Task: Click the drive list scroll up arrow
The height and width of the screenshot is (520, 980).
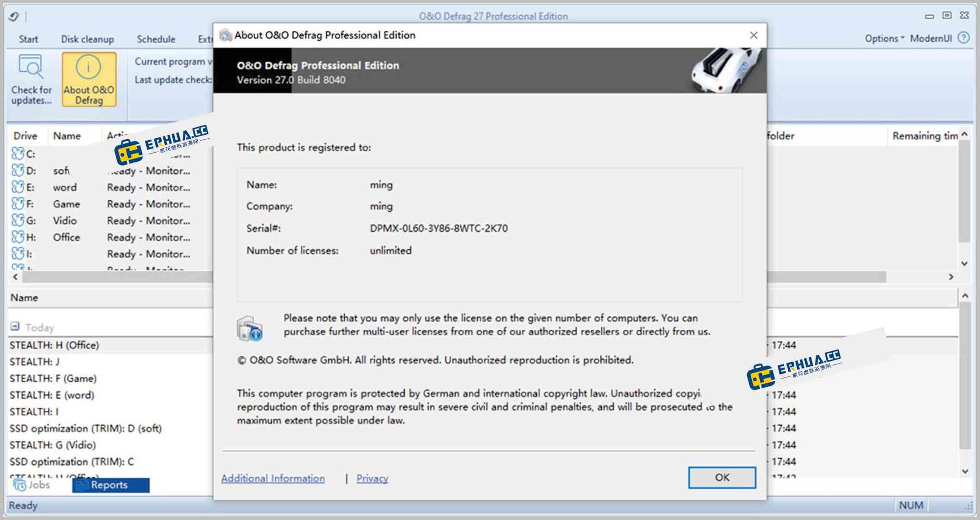Action: coord(965,134)
